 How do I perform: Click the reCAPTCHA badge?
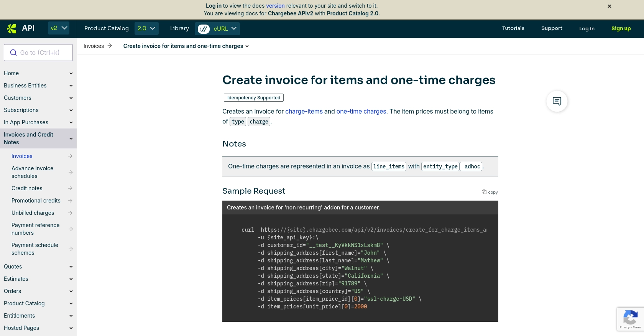point(630,319)
